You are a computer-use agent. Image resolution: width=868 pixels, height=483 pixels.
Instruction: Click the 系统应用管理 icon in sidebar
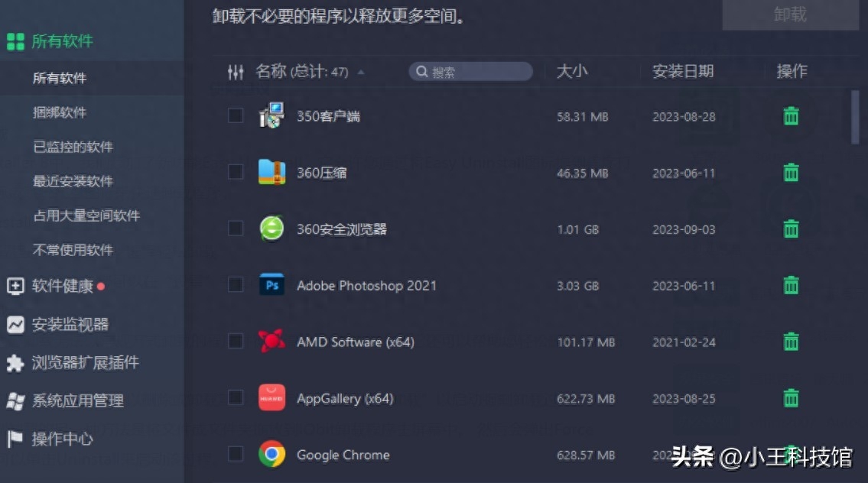tap(14, 400)
